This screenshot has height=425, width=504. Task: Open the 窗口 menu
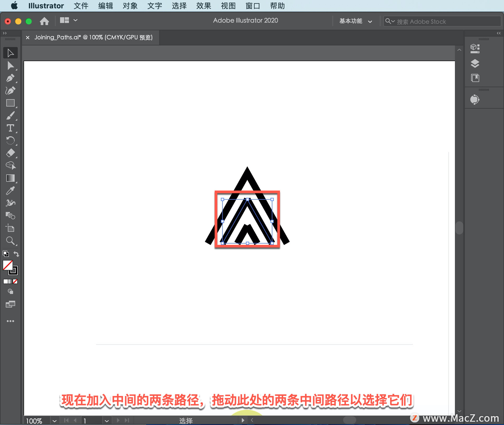pos(253,6)
